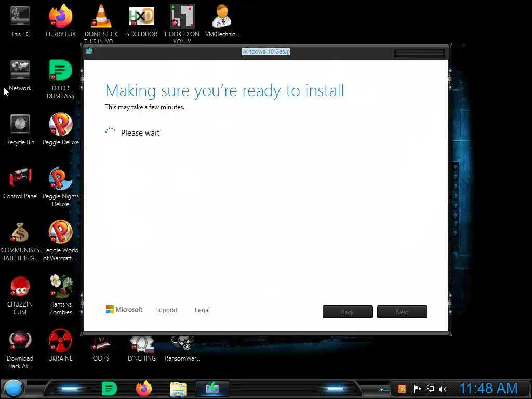Open File Explorer from the taskbar

coord(178,389)
